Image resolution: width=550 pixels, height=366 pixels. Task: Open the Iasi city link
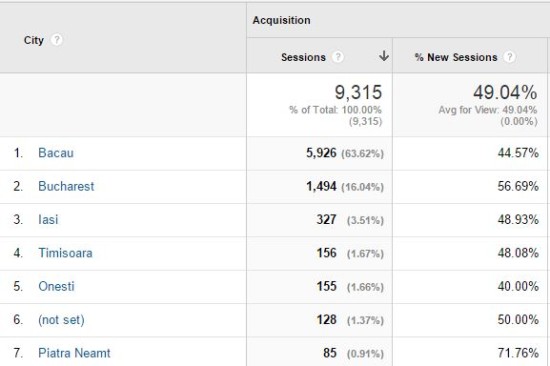tap(48, 220)
